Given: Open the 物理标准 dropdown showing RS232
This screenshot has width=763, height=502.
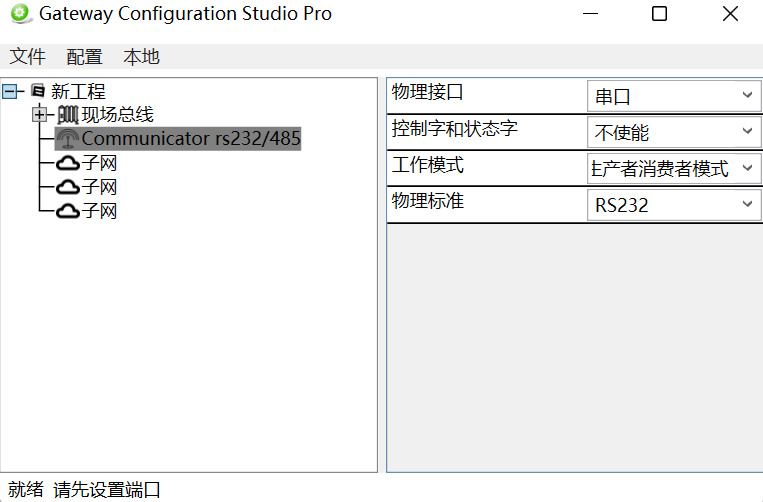Looking at the screenshot, I should (x=674, y=205).
